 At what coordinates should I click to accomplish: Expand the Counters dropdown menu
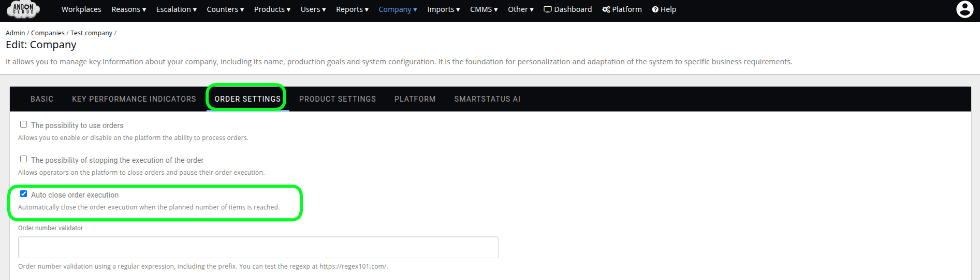coord(225,9)
